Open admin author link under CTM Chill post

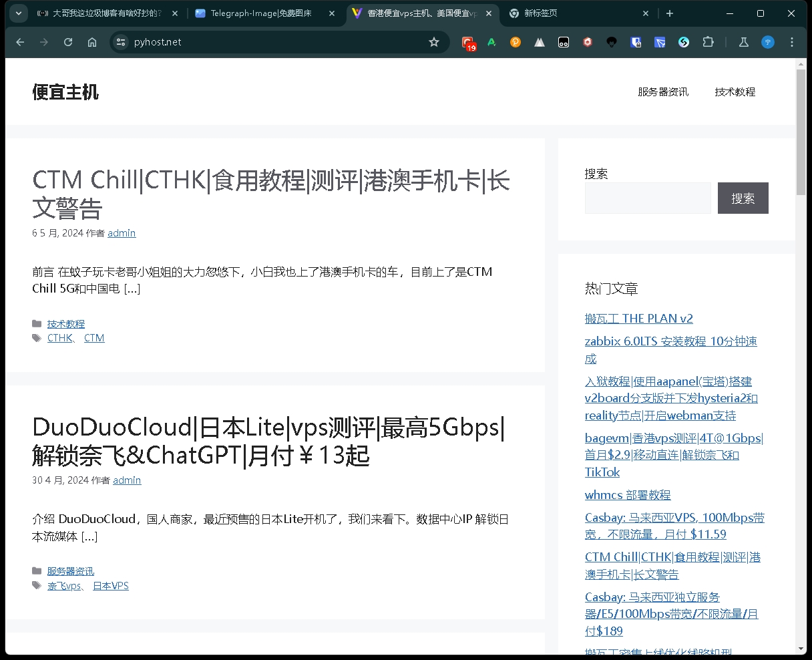(x=122, y=233)
